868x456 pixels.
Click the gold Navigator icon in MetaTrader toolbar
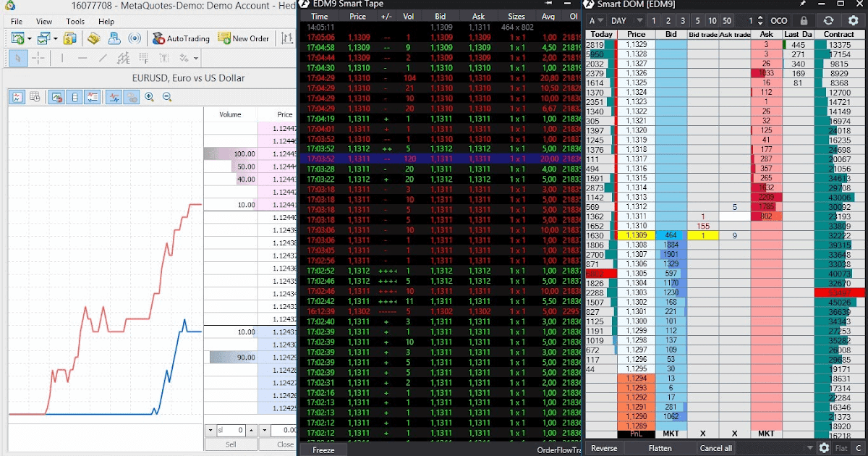tap(93, 38)
